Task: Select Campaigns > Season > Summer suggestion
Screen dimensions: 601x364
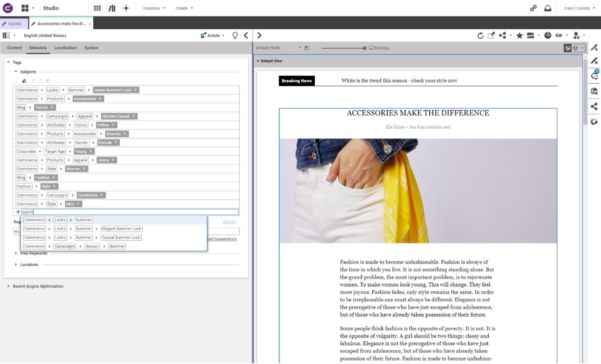Action: [114, 246]
